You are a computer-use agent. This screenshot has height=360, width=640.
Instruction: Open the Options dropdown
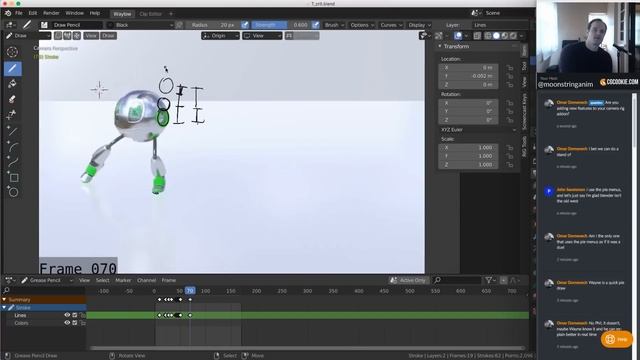coord(362,25)
